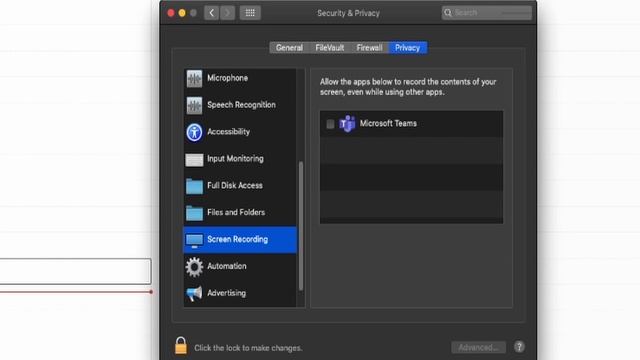Close the Security & Privacy window

tap(171, 13)
